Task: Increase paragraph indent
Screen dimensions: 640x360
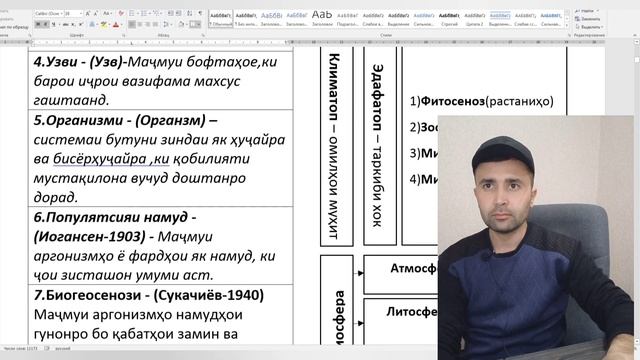Action: (x=179, y=13)
